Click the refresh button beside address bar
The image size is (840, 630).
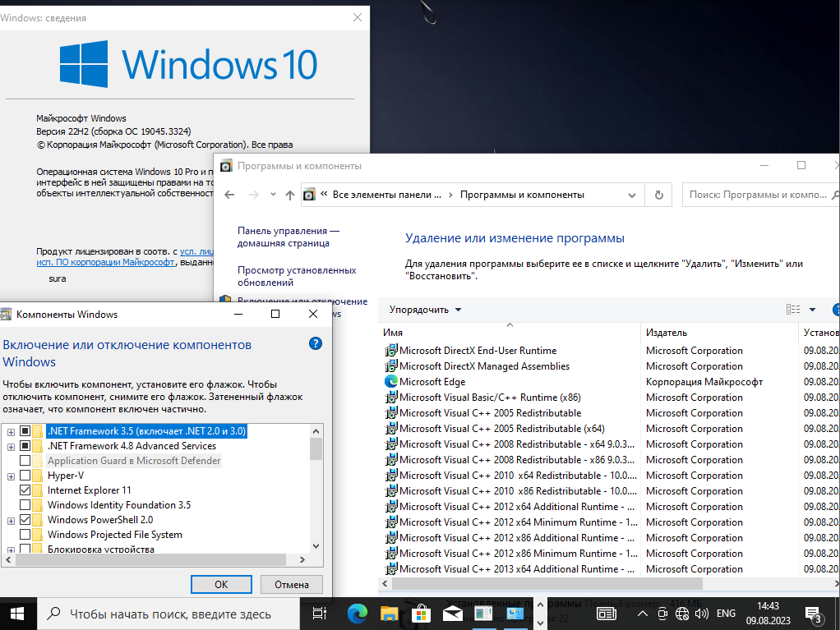(658, 195)
